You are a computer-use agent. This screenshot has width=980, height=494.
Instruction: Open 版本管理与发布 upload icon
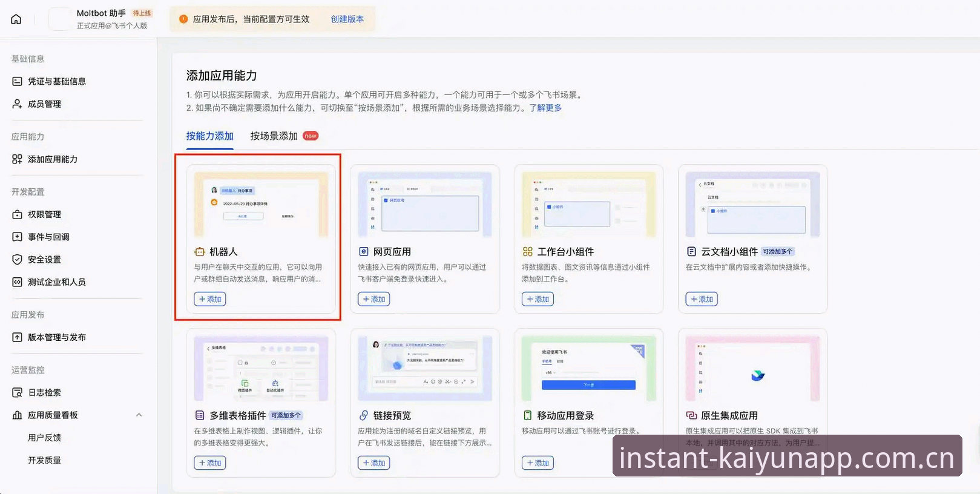17,337
